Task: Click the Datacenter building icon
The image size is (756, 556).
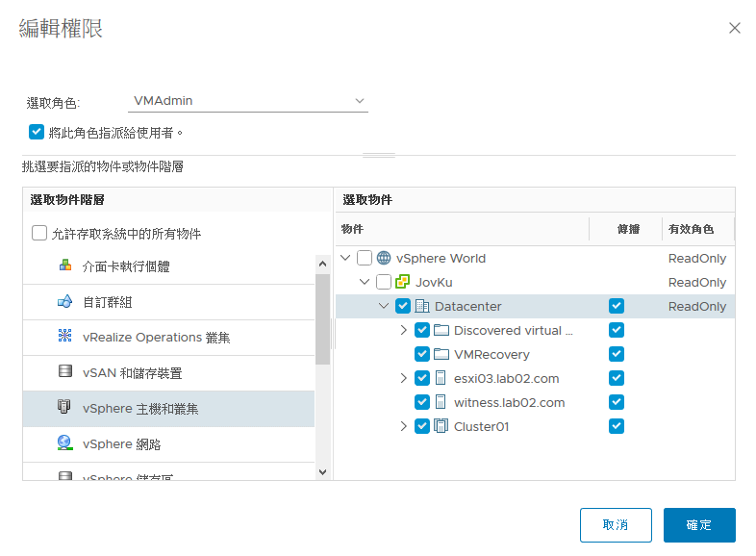Action: pos(422,306)
